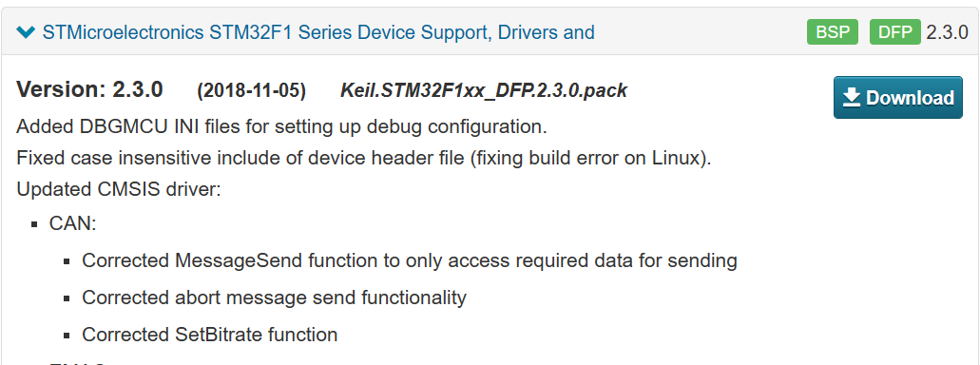Click the blank gray area of the pack header bar

coord(700,32)
